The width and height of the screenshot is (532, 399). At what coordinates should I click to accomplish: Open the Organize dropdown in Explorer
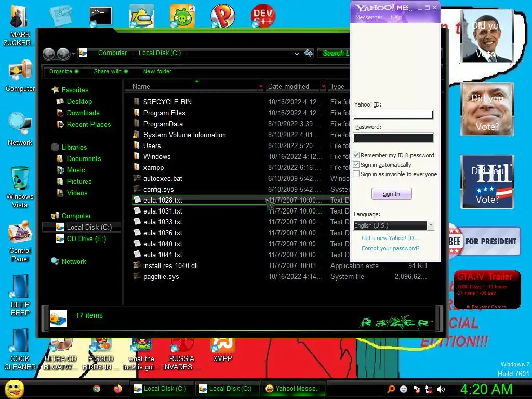coord(64,71)
